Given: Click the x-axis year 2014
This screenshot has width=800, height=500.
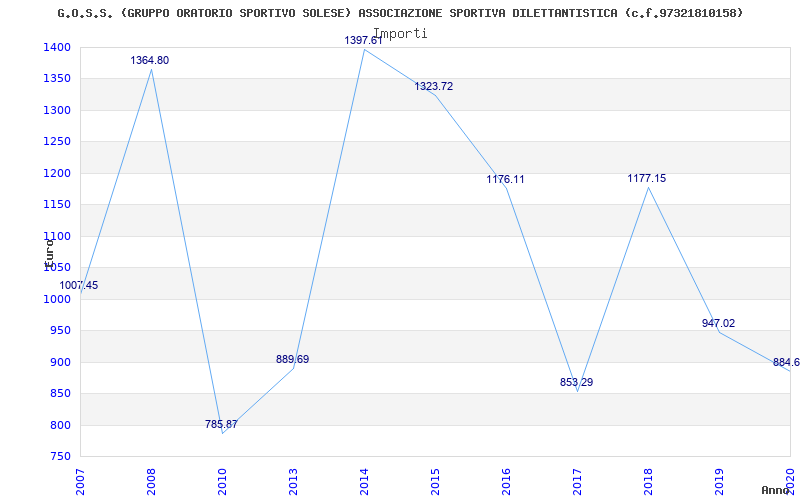Looking at the screenshot, I should 364,481.
